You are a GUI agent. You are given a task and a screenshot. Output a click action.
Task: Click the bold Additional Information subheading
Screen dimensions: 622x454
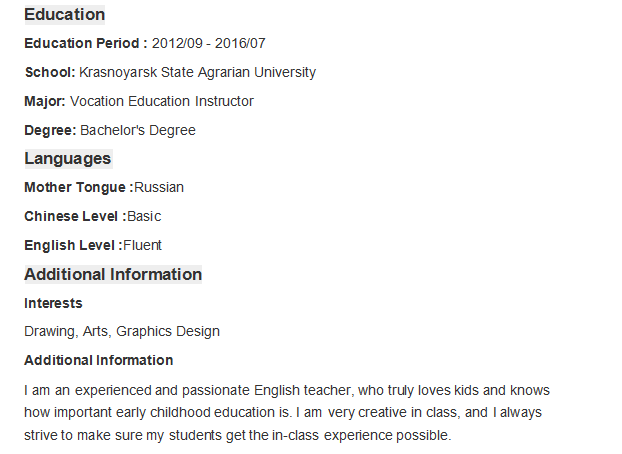click(99, 360)
